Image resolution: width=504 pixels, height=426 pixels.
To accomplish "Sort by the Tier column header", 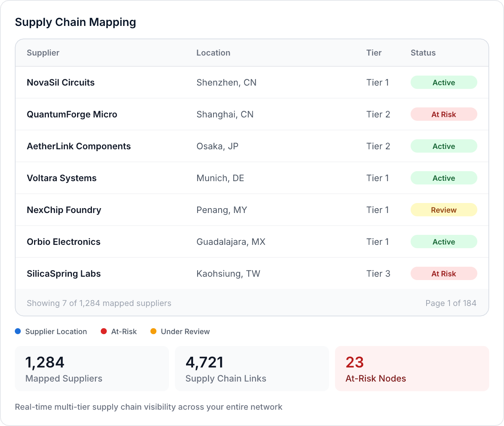I will pyautogui.click(x=374, y=53).
